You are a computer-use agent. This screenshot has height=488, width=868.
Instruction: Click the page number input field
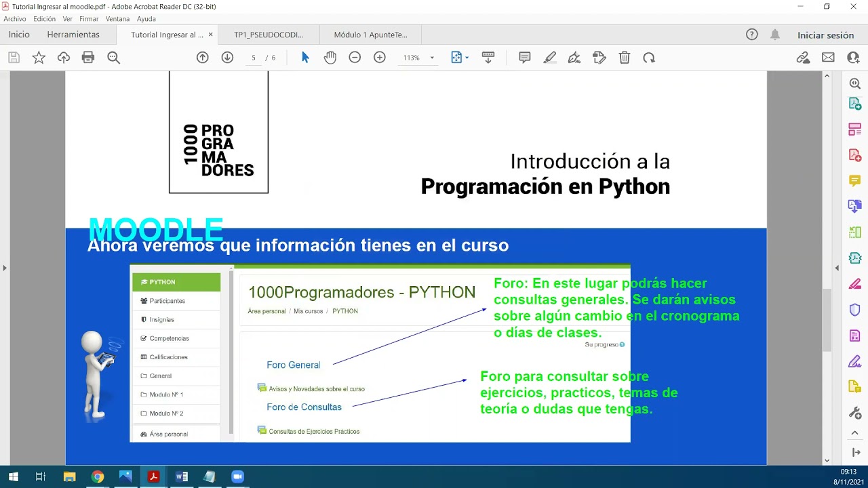[253, 58]
